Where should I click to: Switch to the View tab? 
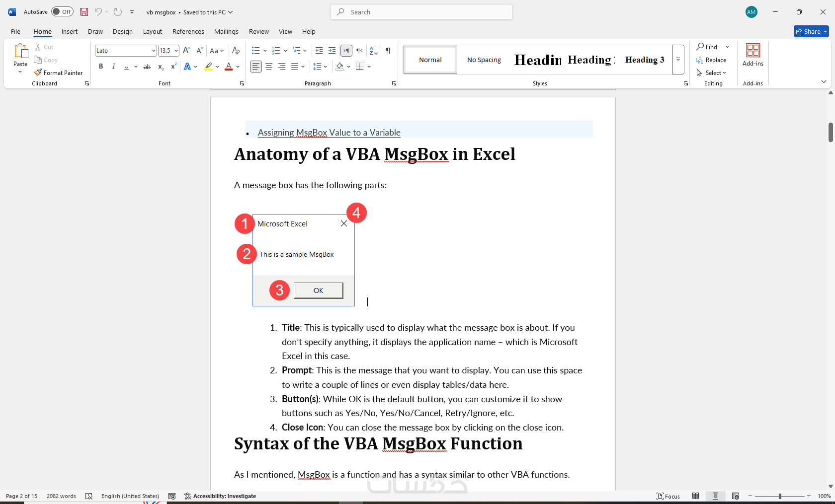pyautogui.click(x=285, y=31)
